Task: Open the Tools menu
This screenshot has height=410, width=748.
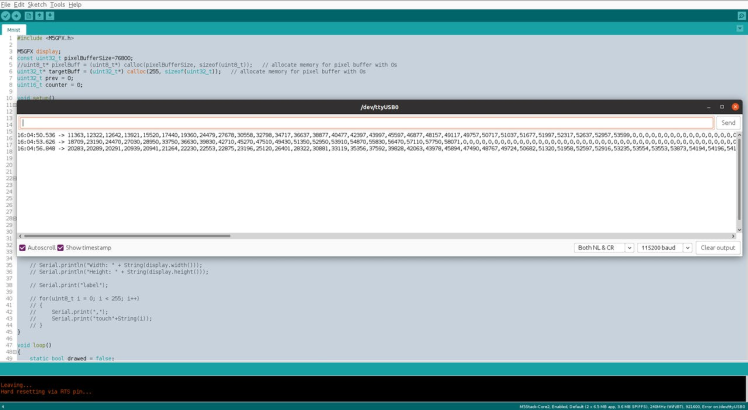Action: click(x=58, y=4)
